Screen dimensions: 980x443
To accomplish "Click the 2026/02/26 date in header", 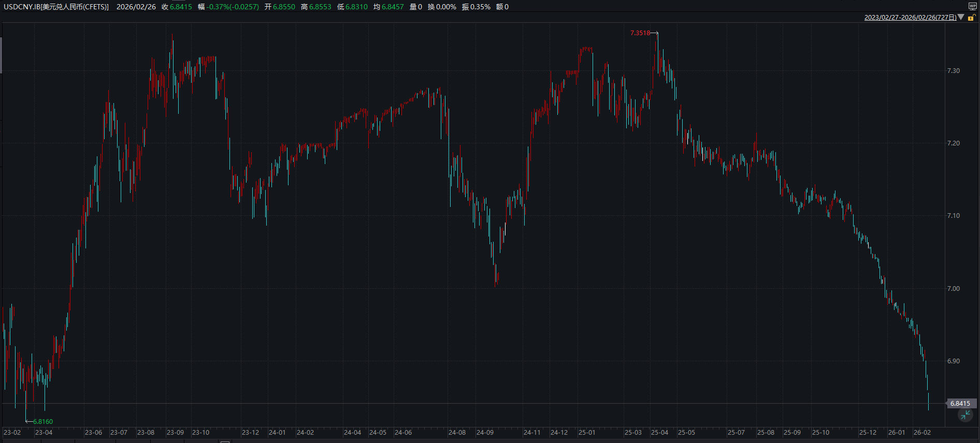I will click(136, 7).
